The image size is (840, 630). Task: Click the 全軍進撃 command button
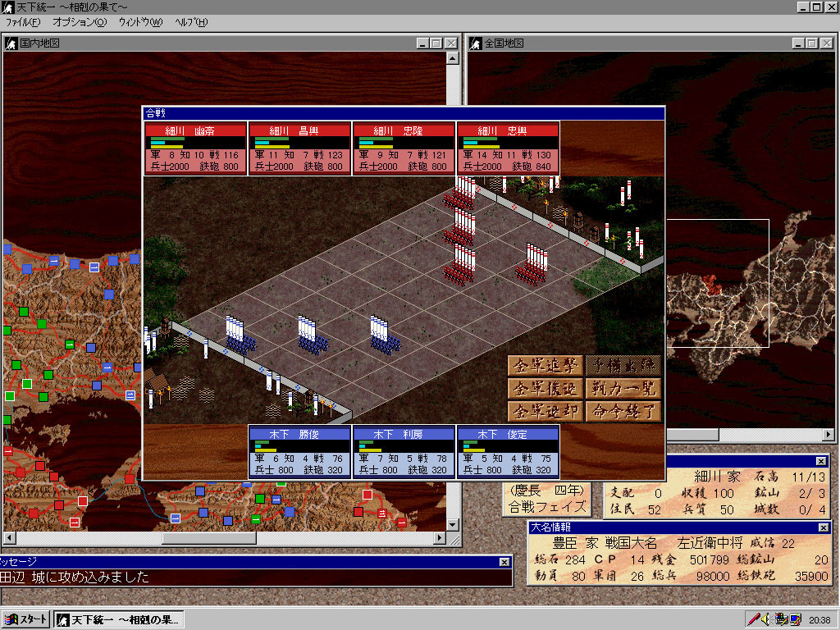[x=545, y=366]
